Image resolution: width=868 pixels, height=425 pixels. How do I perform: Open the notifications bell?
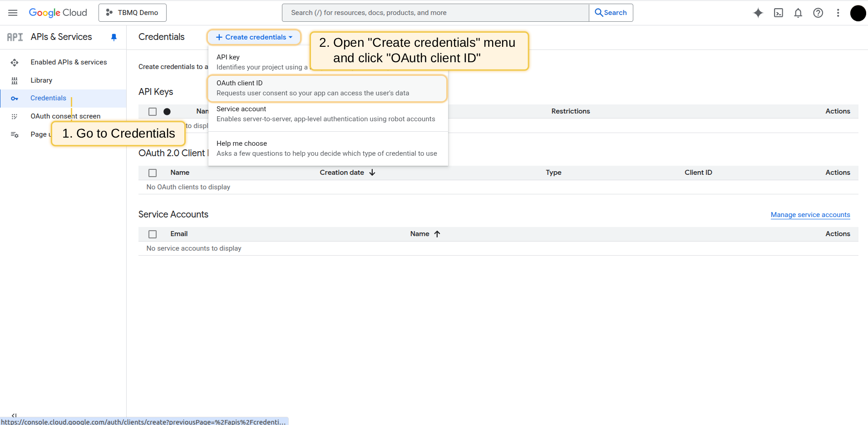pyautogui.click(x=798, y=13)
